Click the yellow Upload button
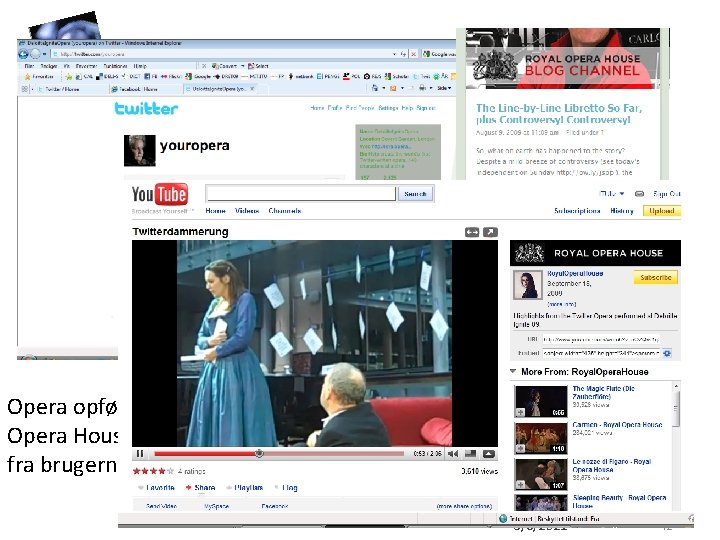The width and height of the screenshot is (720, 540). [x=662, y=211]
